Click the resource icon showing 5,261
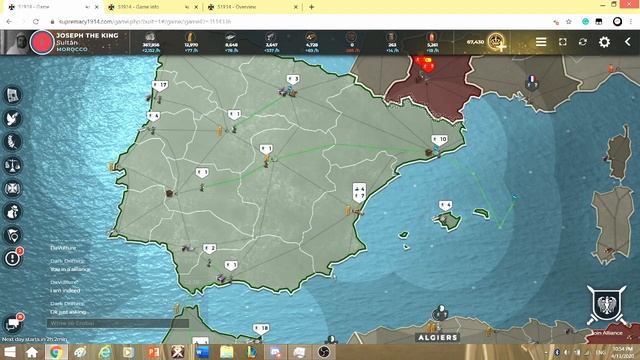Screen dimensions: 640x360 432,42
